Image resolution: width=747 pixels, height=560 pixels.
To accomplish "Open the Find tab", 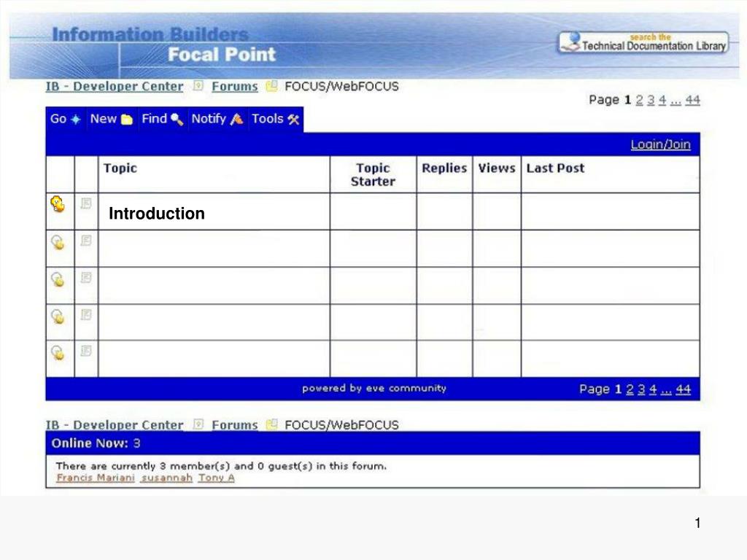I will tap(162, 119).
